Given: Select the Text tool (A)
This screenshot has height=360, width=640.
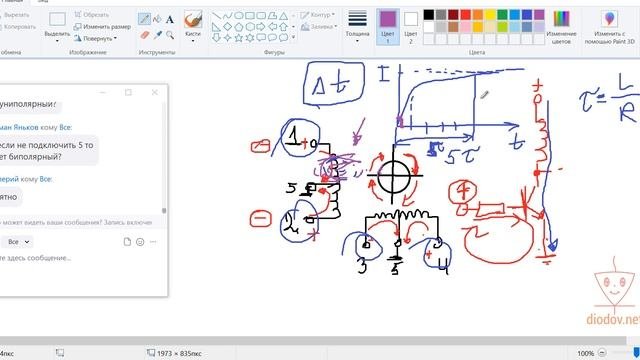Looking at the screenshot, I should (x=170, y=19).
